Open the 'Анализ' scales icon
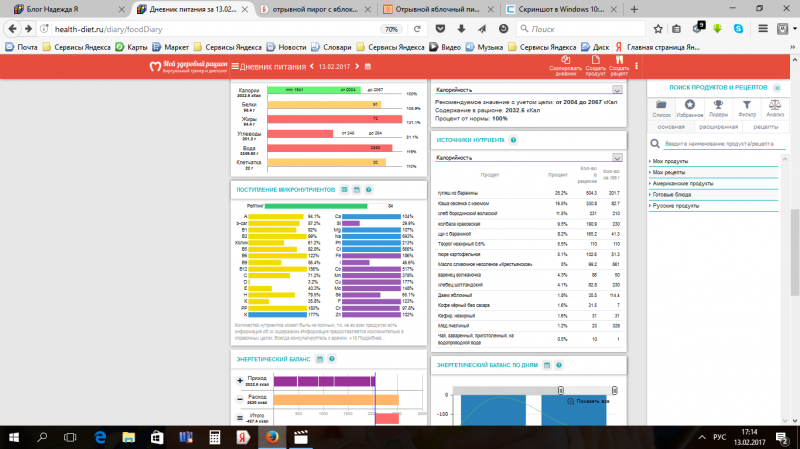 click(774, 107)
